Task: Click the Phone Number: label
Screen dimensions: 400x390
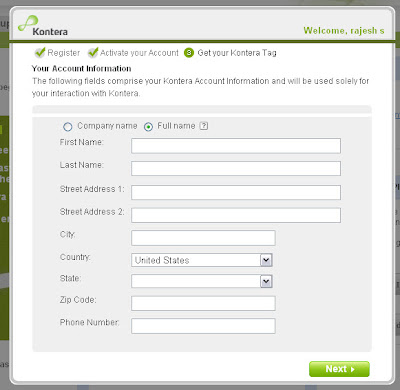Action: pos(89,322)
